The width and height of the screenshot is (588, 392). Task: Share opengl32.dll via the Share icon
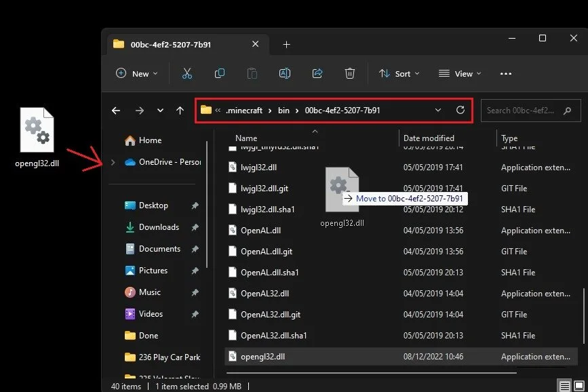pyautogui.click(x=317, y=73)
